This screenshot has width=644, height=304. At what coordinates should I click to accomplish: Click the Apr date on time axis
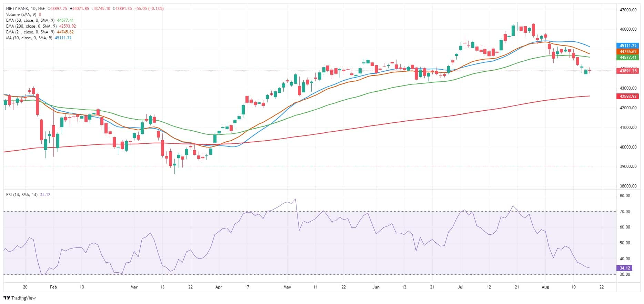(x=219, y=287)
